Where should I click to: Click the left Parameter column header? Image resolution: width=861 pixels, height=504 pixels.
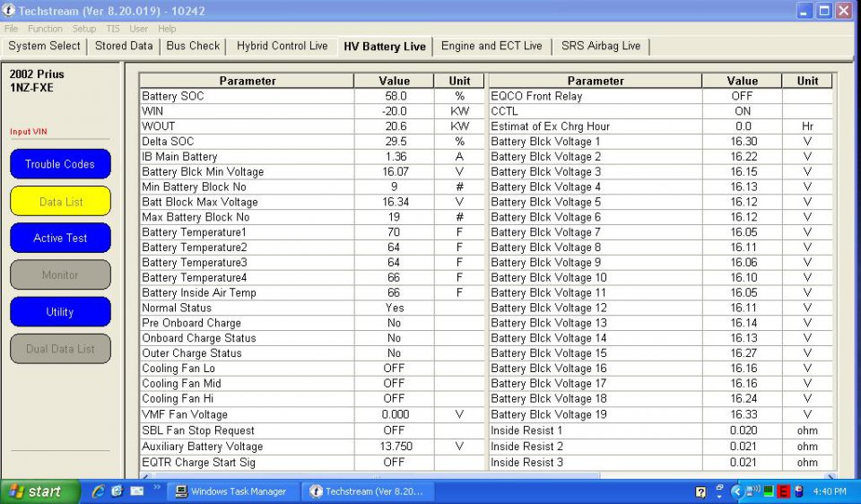(248, 81)
